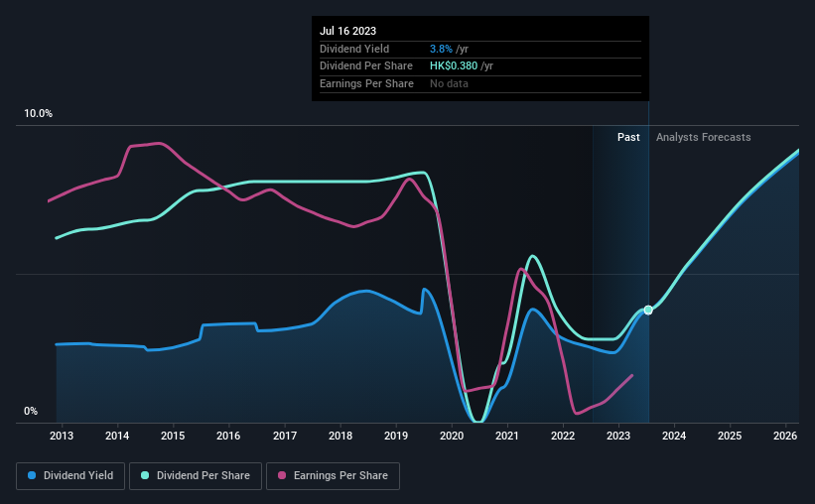The image size is (815, 504).
Task: Toggle the Earnings Per Share legend series
Action: pyautogui.click(x=333, y=476)
